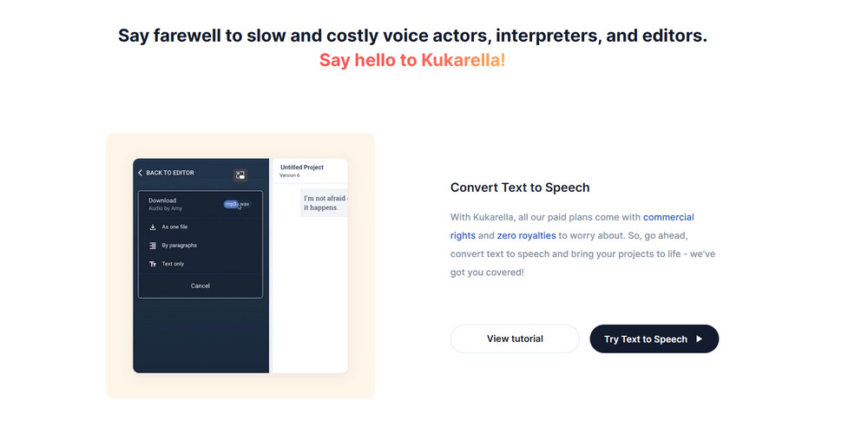Click the play arrow on Try Text to Speech
The height and width of the screenshot is (434, 868).
(700, 339)
